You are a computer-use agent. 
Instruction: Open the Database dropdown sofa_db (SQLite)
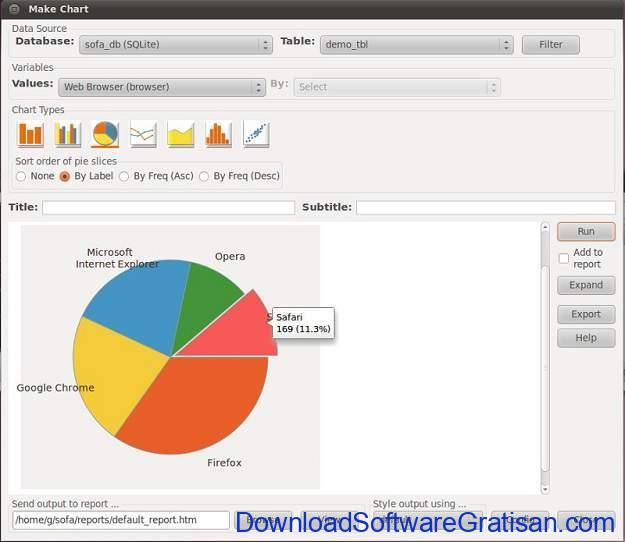click(176, 45)
